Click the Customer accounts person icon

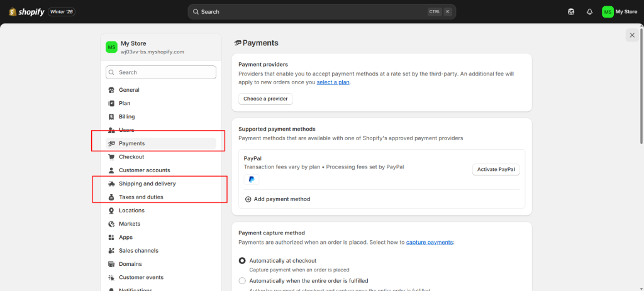point(111,170)
